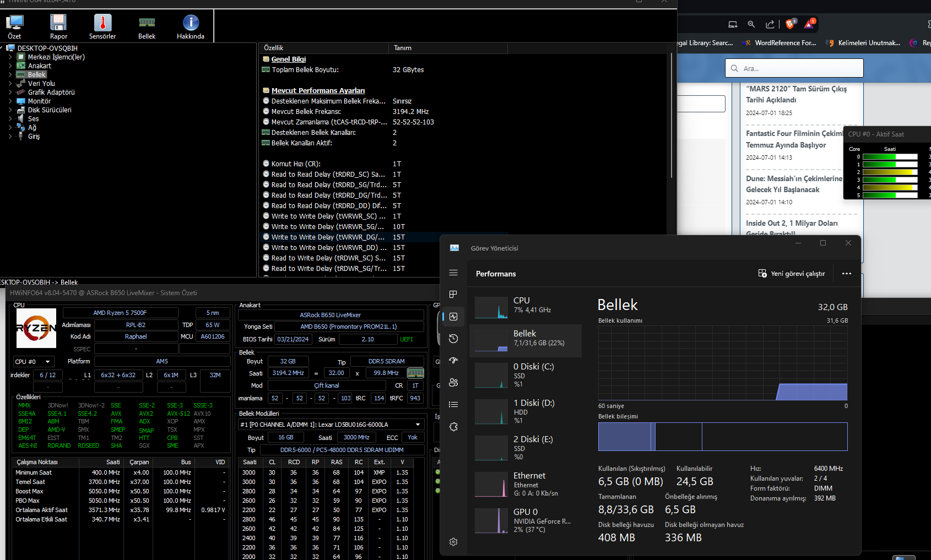The image size is (931, 560).
Task: Expand the Anakart tree node
Action: (x=10, y=66)
